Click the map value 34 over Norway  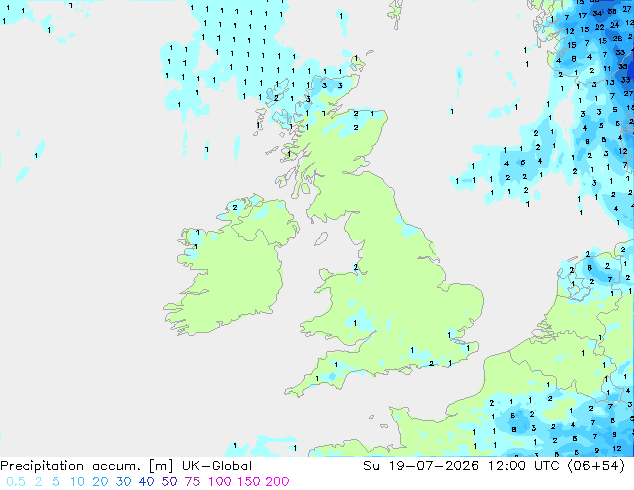click(597, 13)
